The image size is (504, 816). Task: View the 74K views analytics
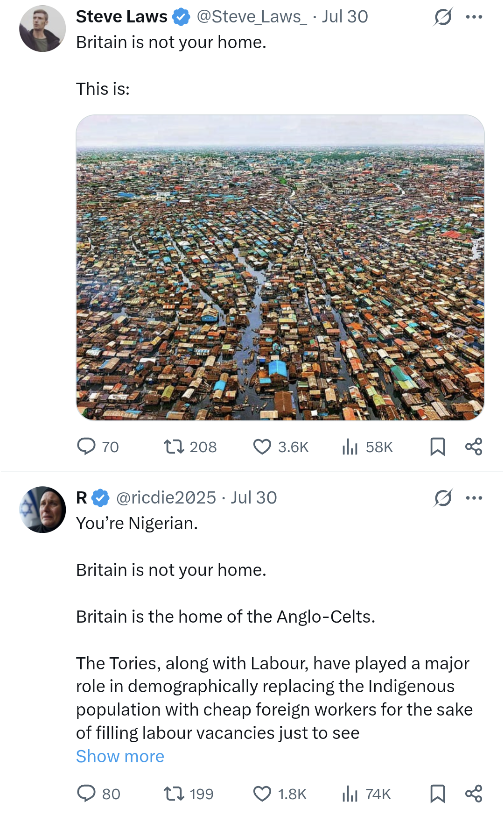pyautogui.click(x=366, y=794)
